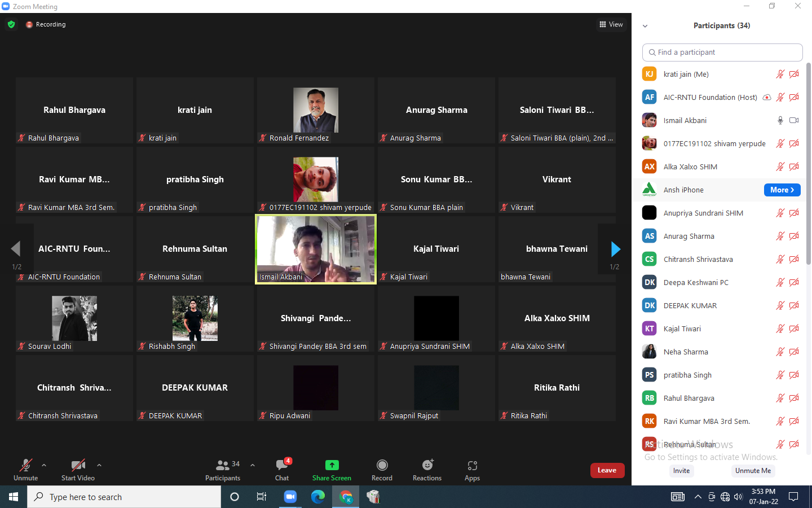Click the Unmute Me button
The width and height of the screenshot is (812, 508).
click(753, 471)
